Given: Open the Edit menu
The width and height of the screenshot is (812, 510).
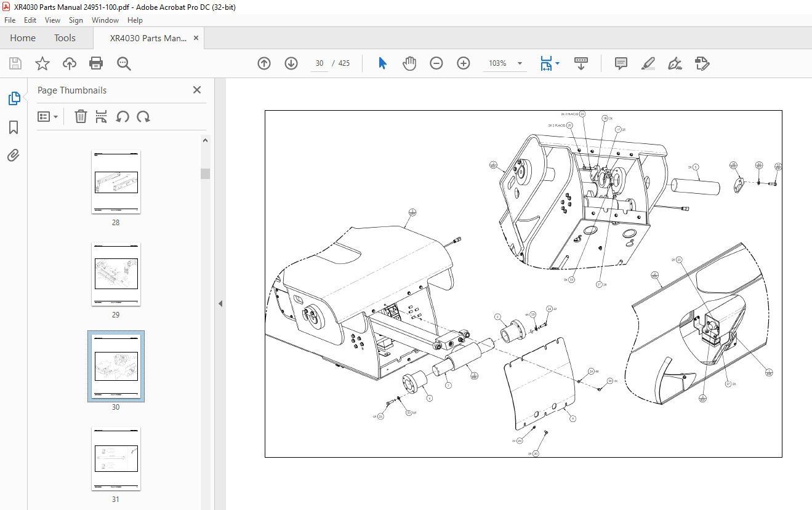Looking at the screenshot, I should [30, 20].
